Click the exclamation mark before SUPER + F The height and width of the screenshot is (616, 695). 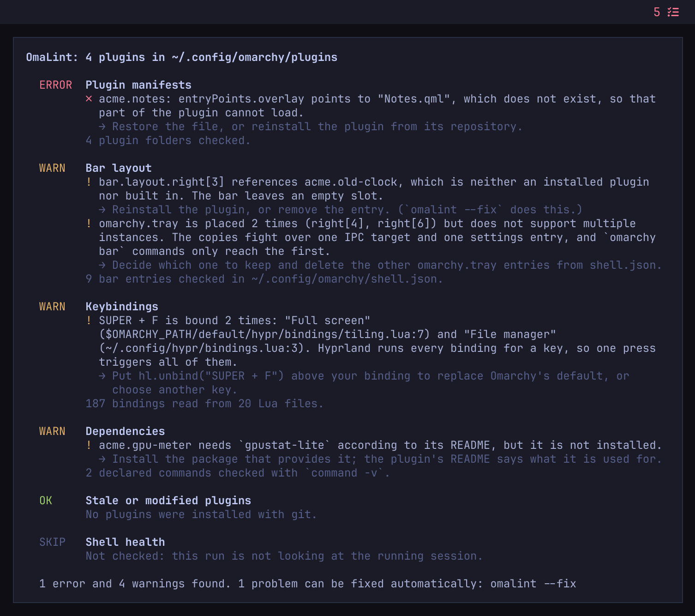[89, 320]
